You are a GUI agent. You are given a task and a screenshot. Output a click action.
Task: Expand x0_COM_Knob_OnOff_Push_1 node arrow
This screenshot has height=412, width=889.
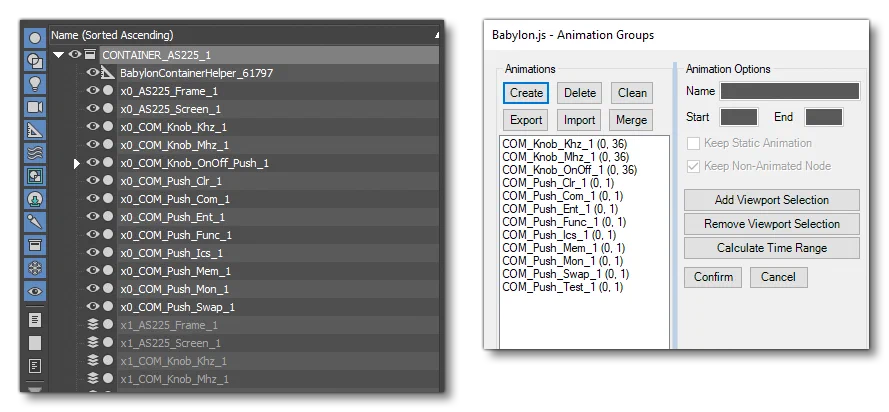tap(77, 163)
